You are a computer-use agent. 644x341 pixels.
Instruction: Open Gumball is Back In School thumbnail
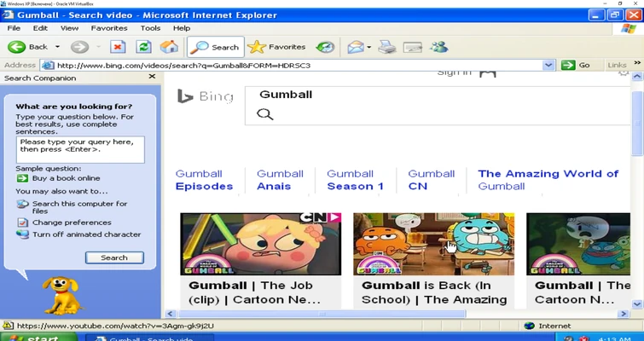[433, 244]
